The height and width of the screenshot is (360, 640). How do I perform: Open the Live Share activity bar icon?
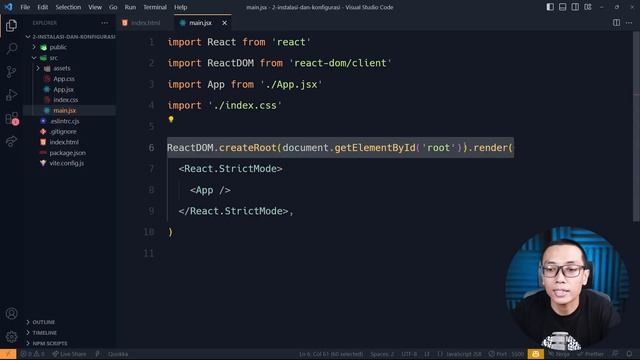(x=11, y=141)
